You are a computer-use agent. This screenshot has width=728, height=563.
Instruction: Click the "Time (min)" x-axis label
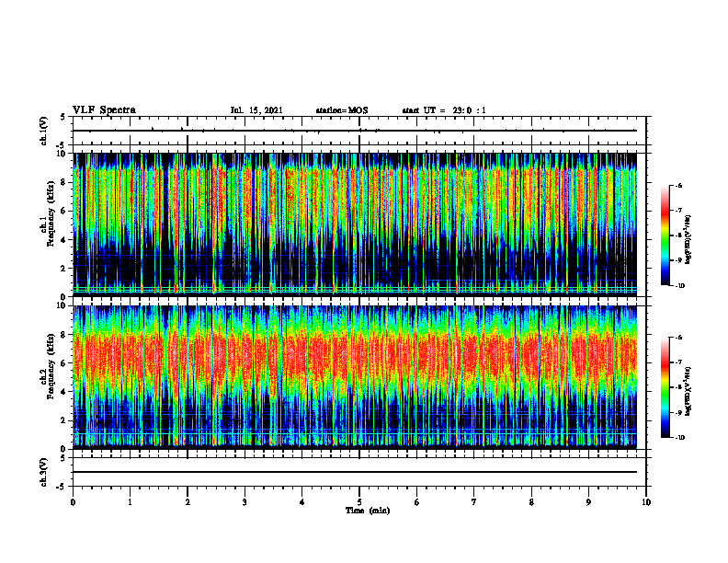(368, 511)
